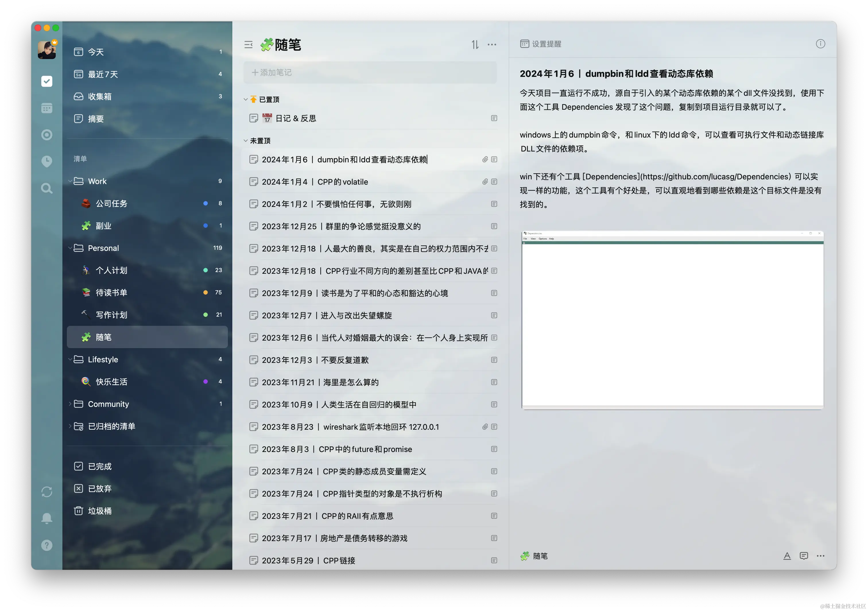Open notifications bell in left rail

46,518
